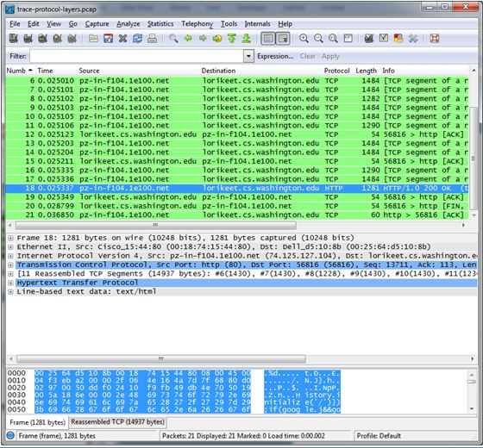Restart the live capture icon
483x448 pixels.
click(x=72, y=39)
